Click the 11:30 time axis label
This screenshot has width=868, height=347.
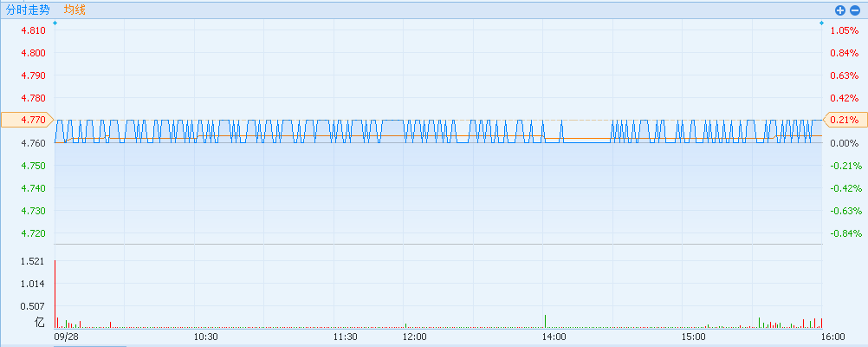(x=346, y=337)
